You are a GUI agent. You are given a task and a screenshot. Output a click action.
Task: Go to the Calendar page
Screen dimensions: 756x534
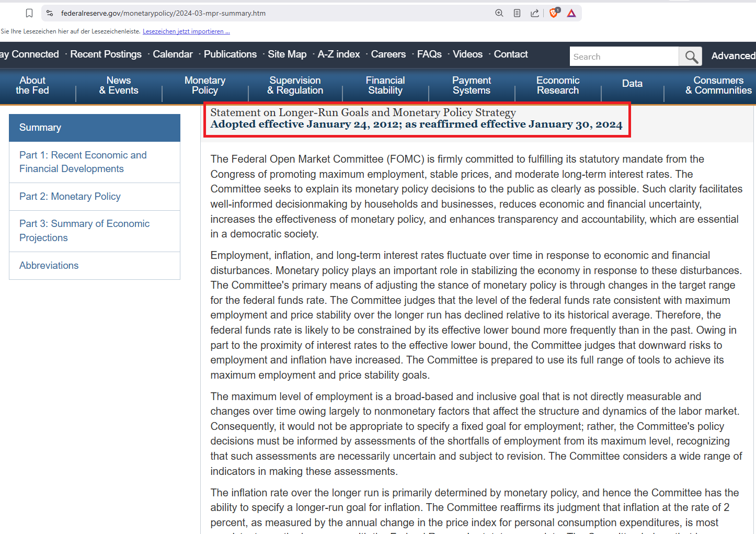coord(173,54)
